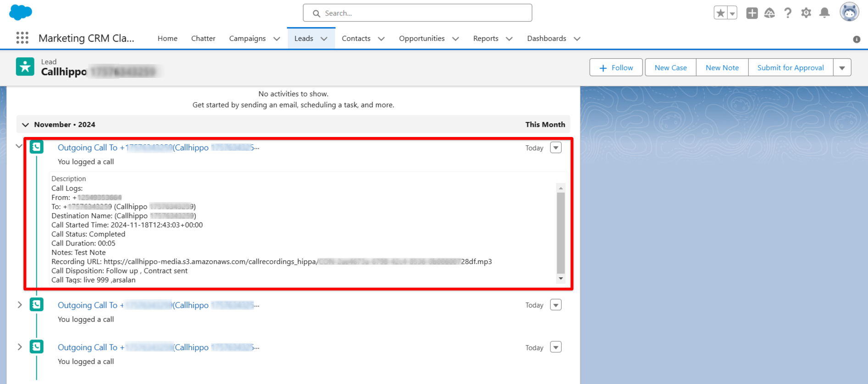
Task: Click the Recording URL text line
Action: [271, 262]
